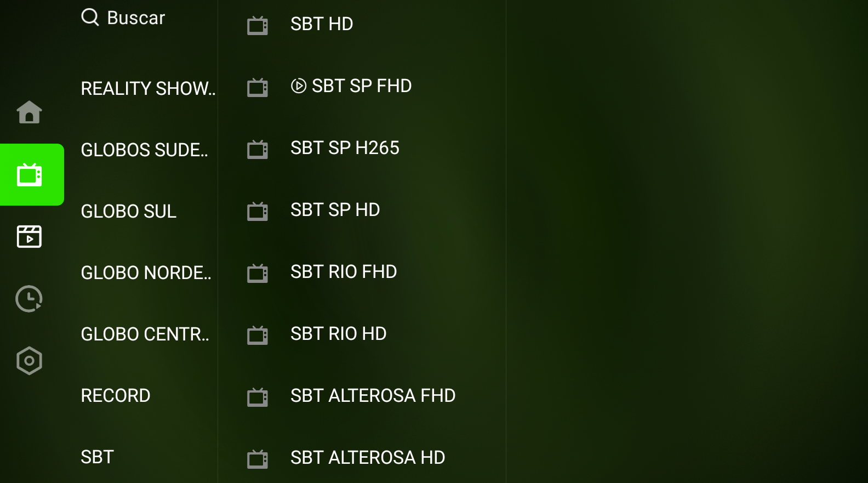This screenshot has height=483, width=868.
Task: Click TV icon beside SBT HD
Action: tap(258, 25)
